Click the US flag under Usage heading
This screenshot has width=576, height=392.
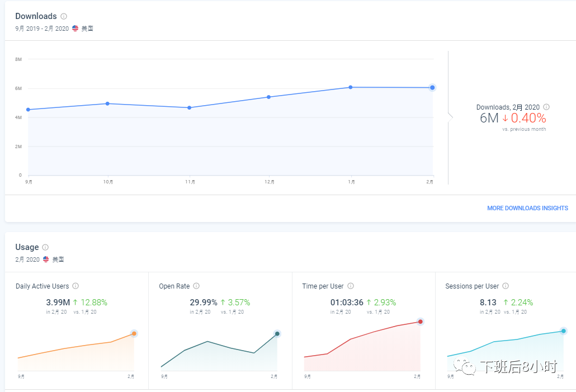click(x=46, y=259)
